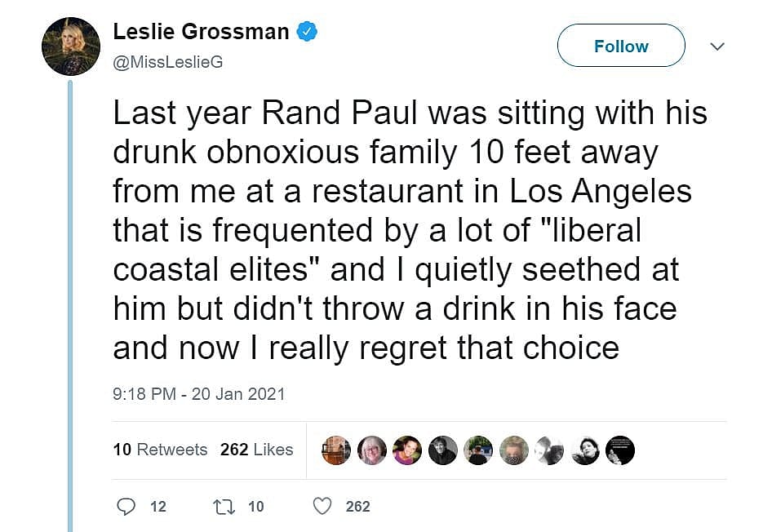Image resolution: width=763 pixels, height=532 pixels.
Task: View the list of 10 Retweets
Action: click(x=160, y=449)
